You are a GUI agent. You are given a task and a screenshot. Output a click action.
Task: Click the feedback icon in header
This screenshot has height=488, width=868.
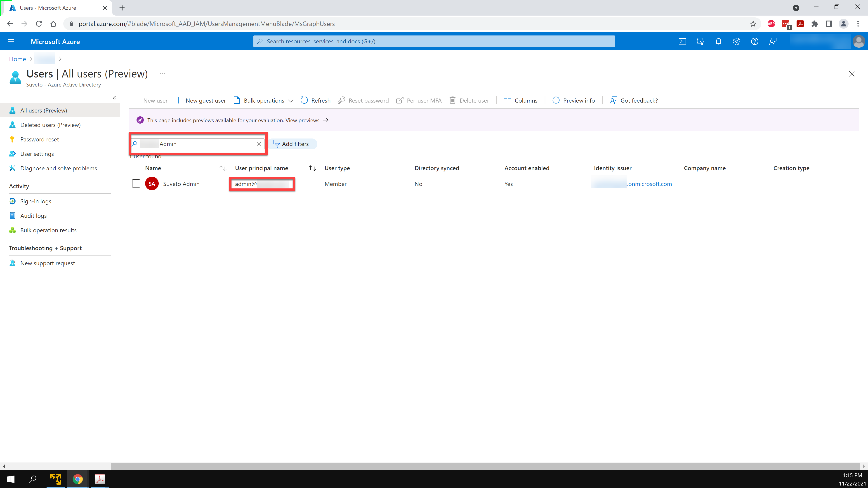[773, 41]
